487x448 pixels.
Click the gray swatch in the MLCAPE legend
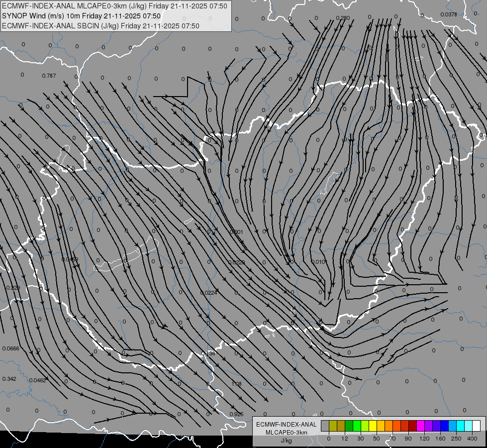(x=325, y=426)
